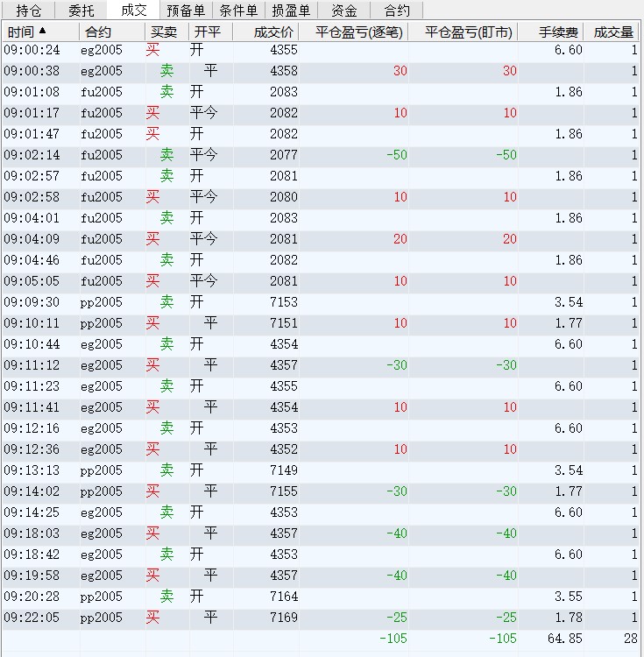Viewport: 644px width, 657px height.
Task: Click price 4352 in 09:12:36 row
Action: [x=284, y=449]
